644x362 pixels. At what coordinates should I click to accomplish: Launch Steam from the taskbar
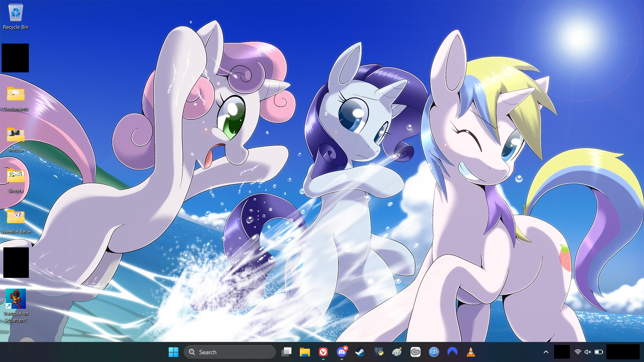coord(360,352)
